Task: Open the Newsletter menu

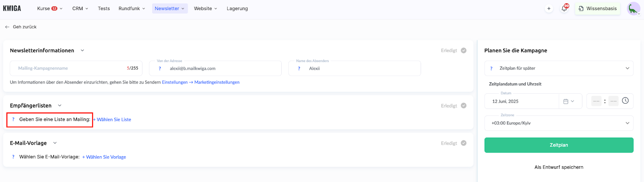Action: [170, 8]
